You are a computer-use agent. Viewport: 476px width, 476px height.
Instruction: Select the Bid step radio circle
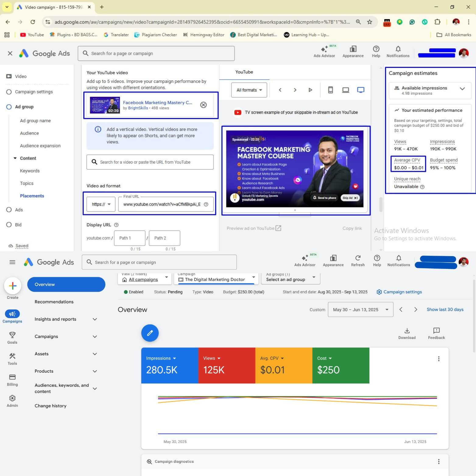tap(9, 225)
